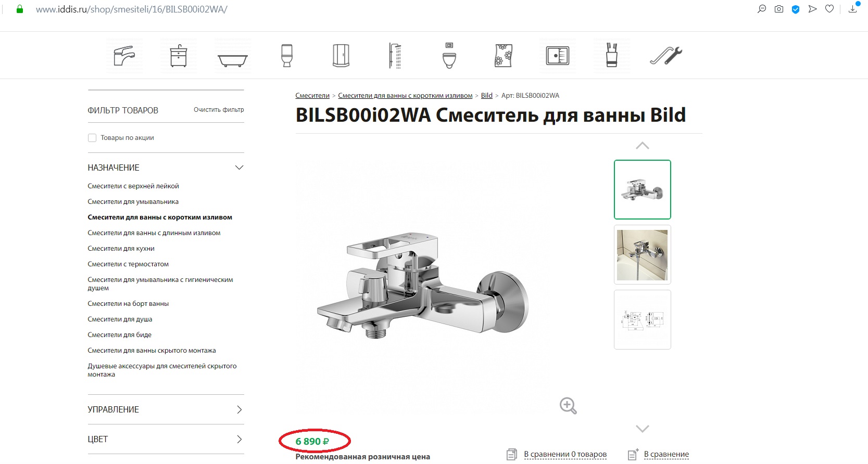Screen dimensions: 868x464
Task: Select Смесители с термостатом filter
Action: click(x=128, y=264)
